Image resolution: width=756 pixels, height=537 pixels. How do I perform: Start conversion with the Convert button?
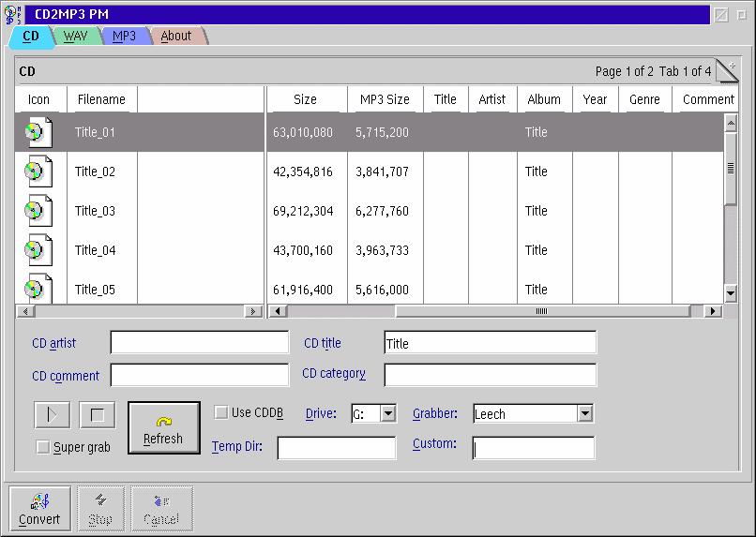click(39, 509)
